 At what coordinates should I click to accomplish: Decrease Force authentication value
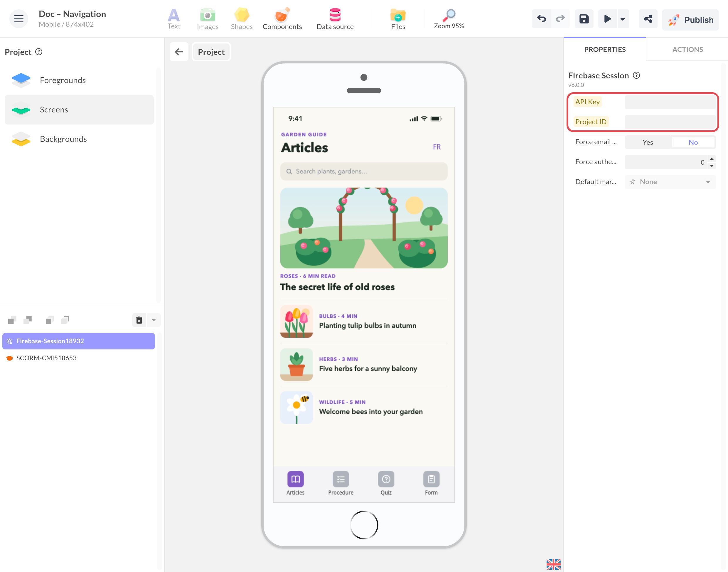tap(712, 166)
